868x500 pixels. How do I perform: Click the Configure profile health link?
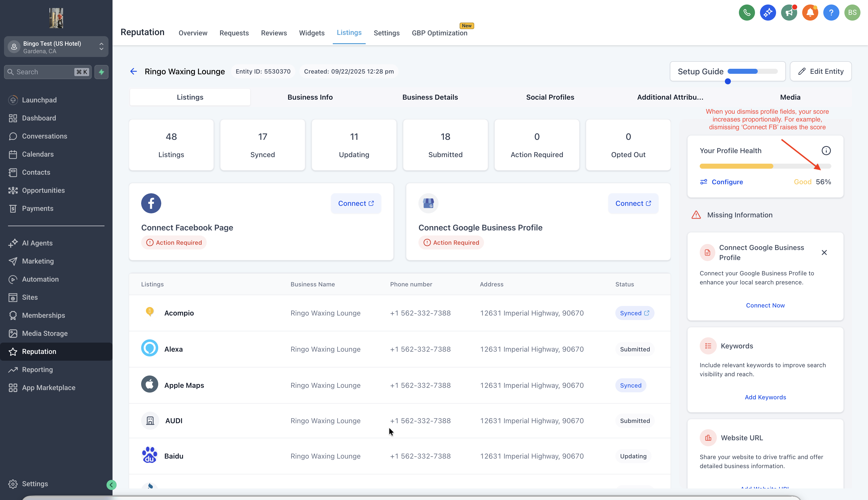[x=727, y=182]
